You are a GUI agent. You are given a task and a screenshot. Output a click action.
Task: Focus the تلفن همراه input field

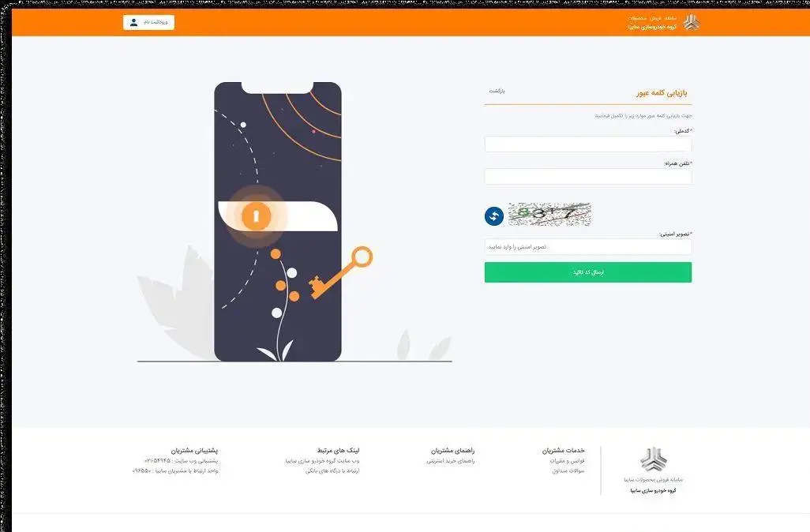pos(588,177)
